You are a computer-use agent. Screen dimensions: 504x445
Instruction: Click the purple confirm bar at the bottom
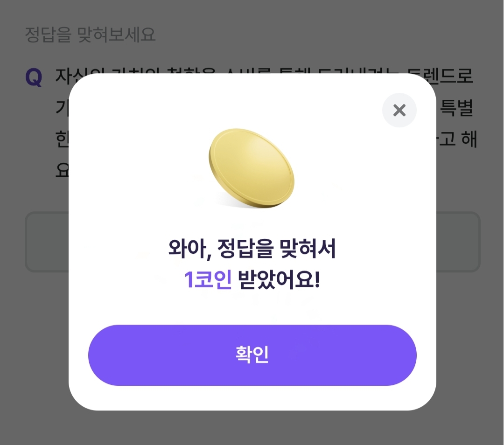click(x=252, y=355)
